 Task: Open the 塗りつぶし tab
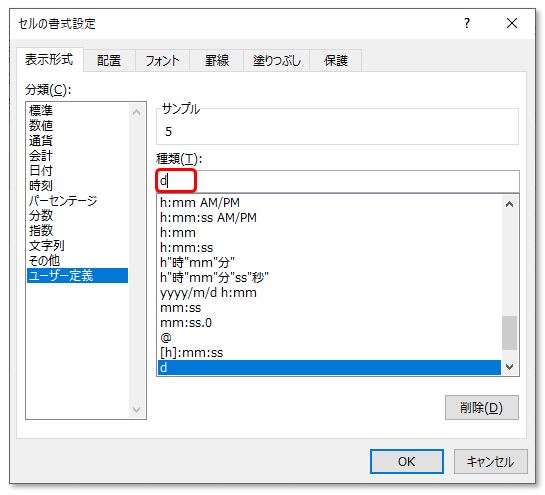(277, 60)
